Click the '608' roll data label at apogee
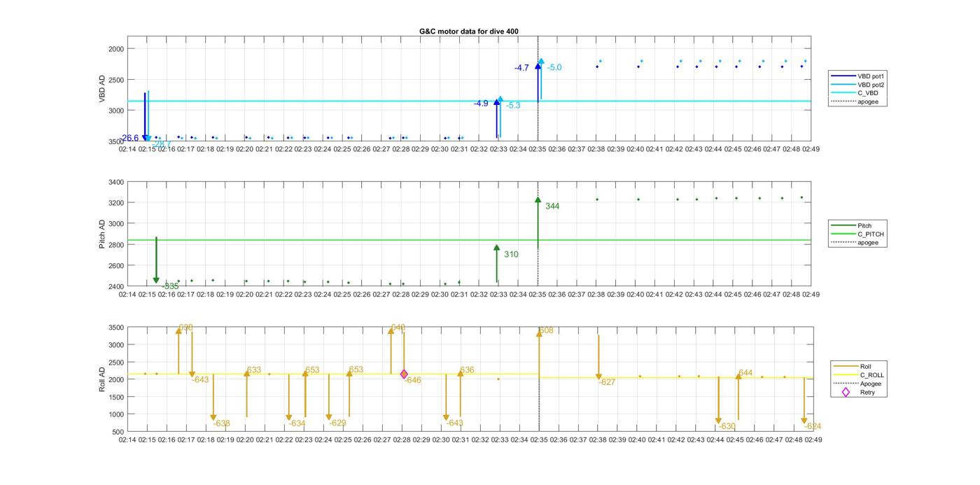The height and width of the screenshot is (485, 980). click(x=546, y=330)
